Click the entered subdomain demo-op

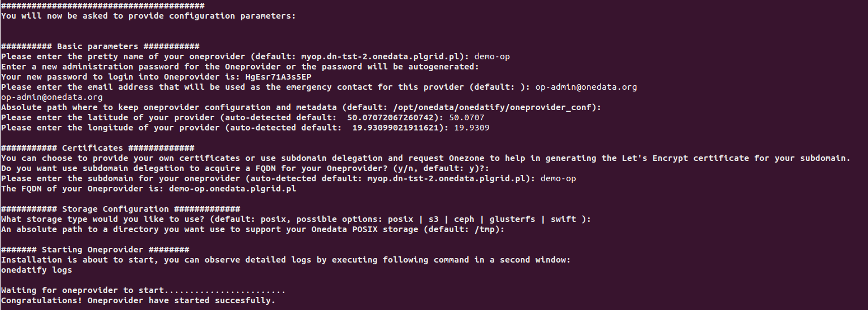point(558,178)
